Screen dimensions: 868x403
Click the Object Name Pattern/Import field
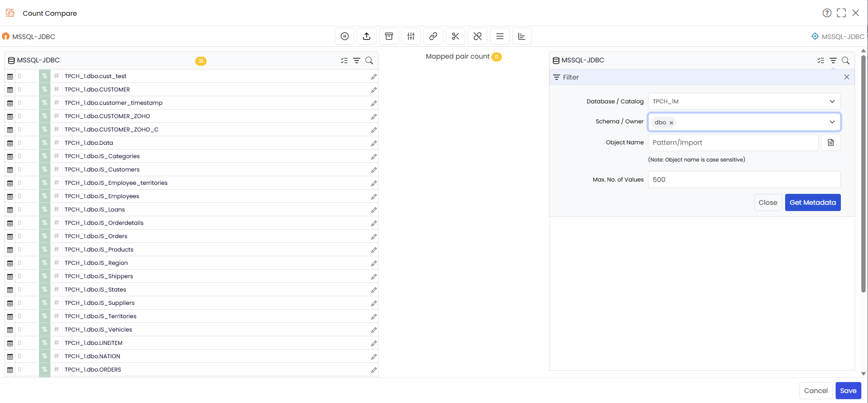(733, 142)
